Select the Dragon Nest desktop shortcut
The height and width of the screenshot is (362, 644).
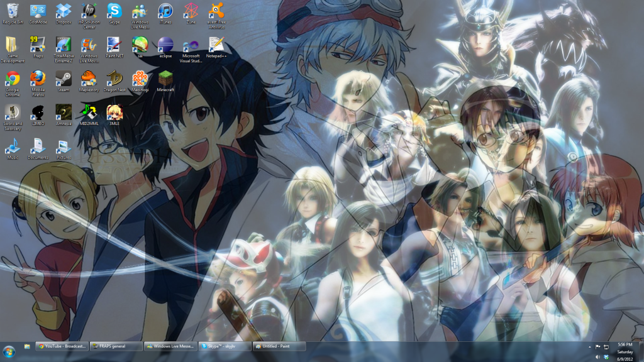[x=114, y=81]
